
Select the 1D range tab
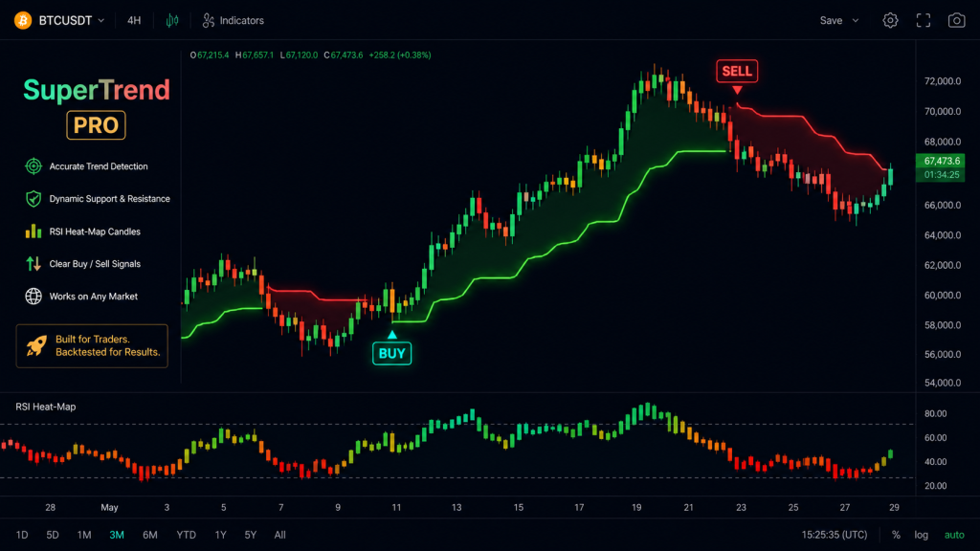22,535
